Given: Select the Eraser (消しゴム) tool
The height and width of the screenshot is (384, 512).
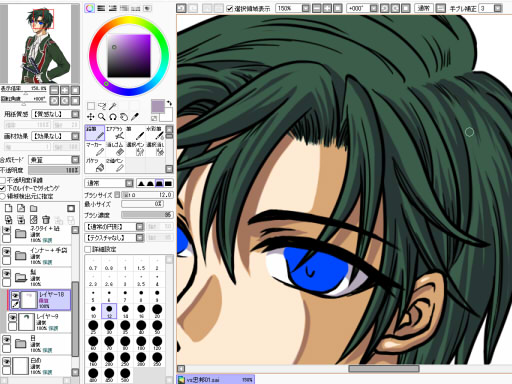Looking at the screenshot, I should click(x=115, y=149).
